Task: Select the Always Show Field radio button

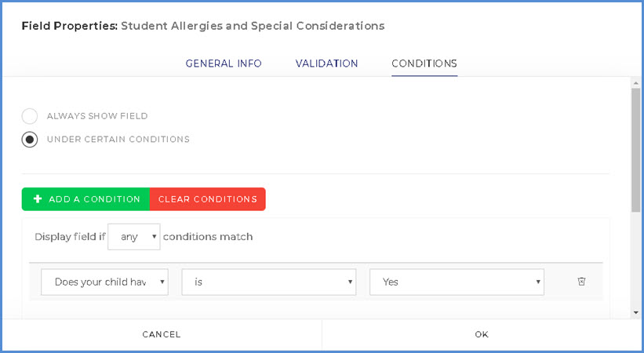Action: 30,116
